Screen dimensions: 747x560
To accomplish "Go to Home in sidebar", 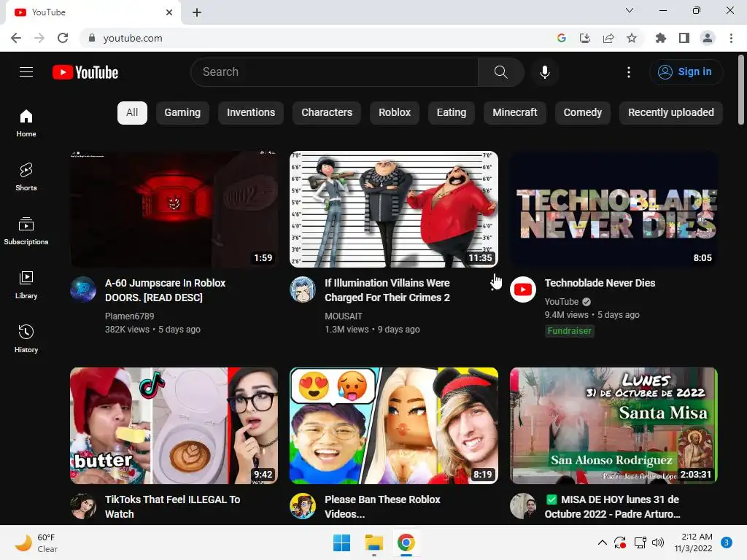I will pyautogui.click(x=26, y=122).
